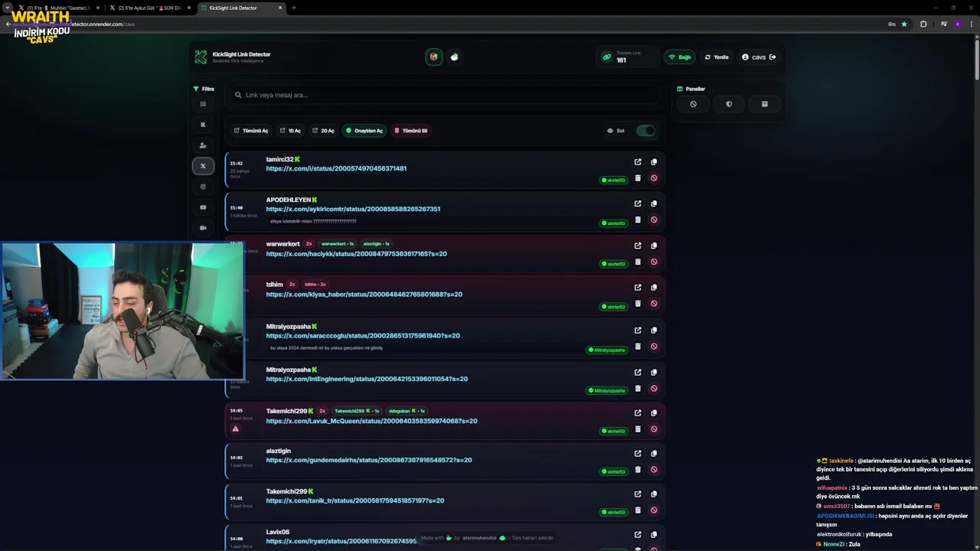Open Lavix06's link externally
The width and height of the screenshot is (980, 551).
(x=638, y=535)
